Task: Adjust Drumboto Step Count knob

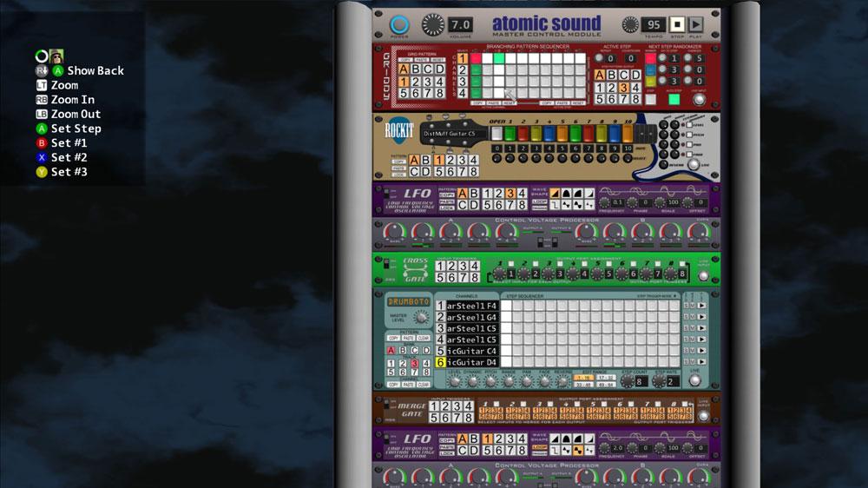Action: [x=628, y=381]
